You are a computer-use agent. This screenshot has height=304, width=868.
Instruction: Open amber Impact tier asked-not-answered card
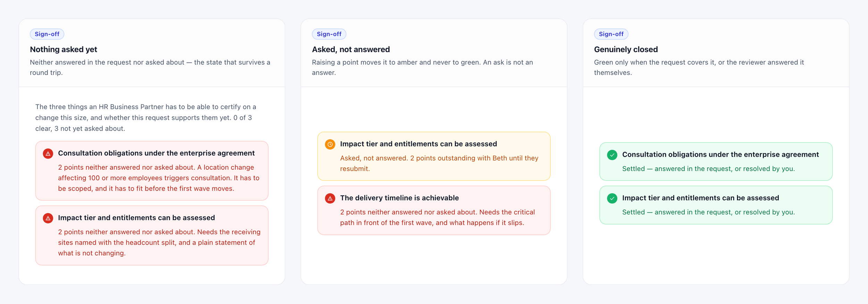[434, 156]
